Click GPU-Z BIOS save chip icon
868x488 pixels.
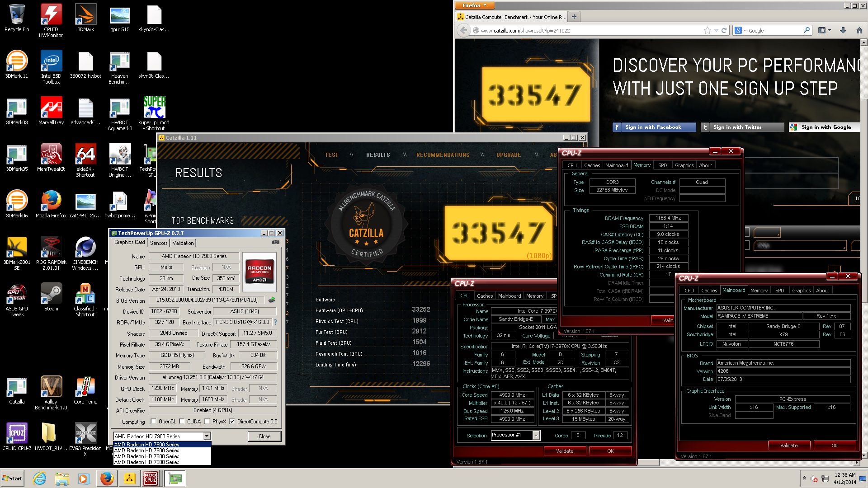pos(272,300)
